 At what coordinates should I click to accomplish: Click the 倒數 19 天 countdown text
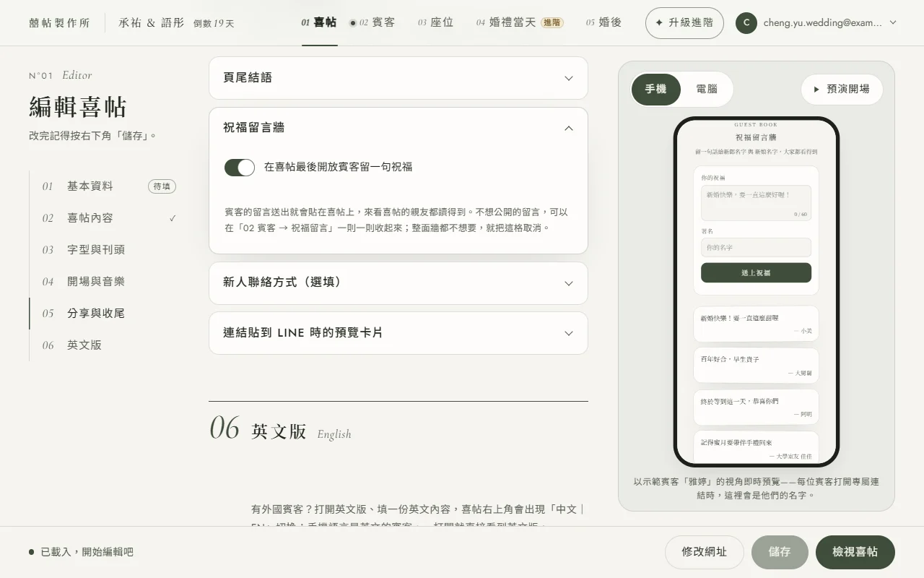214,23
